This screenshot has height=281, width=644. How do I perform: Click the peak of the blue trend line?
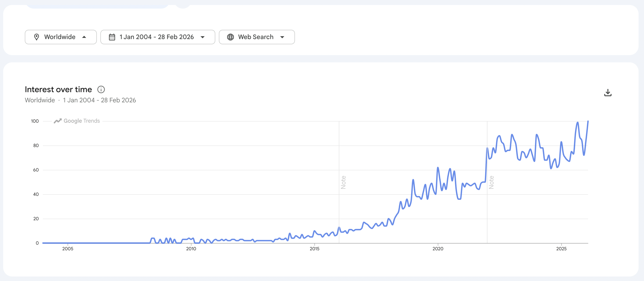pos(588,121)
